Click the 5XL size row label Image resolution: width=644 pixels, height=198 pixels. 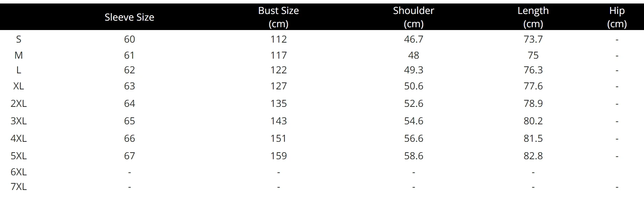tap(19, 156)
